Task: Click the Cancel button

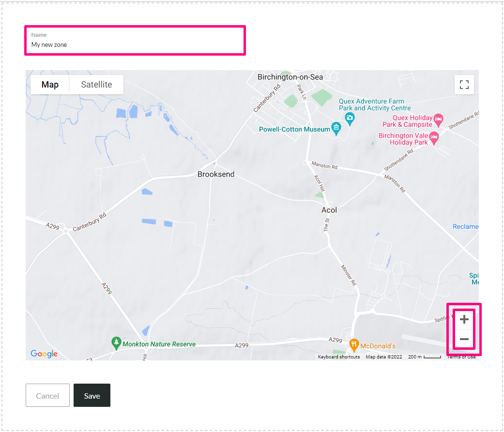Action: [47, 395]
